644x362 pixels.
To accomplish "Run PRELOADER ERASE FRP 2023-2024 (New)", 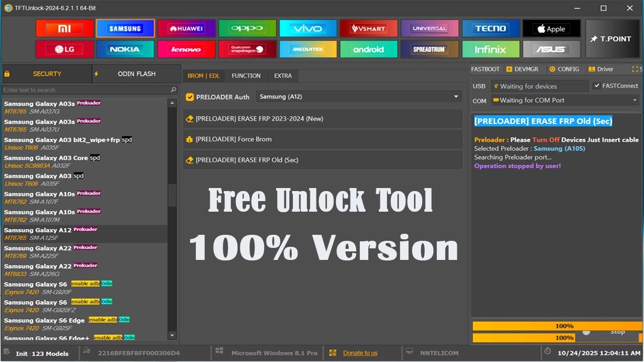I will coord(323,119).
